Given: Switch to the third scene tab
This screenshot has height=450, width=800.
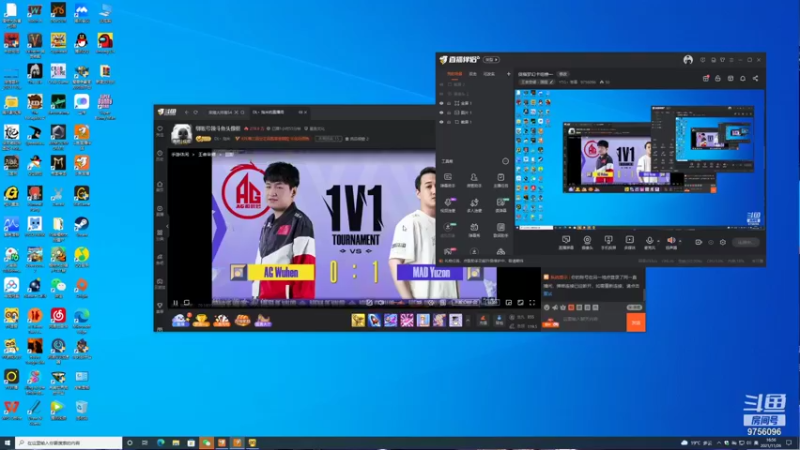Looking at the screenshot, I should 489,74.
